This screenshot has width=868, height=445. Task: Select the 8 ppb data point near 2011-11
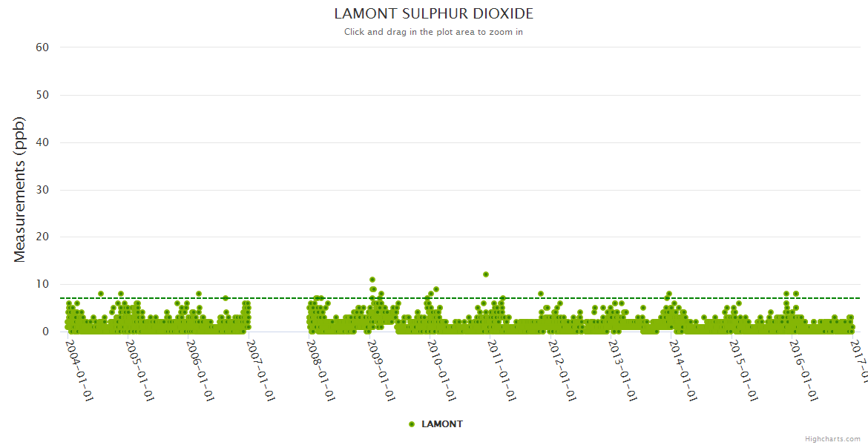[541, 294]
